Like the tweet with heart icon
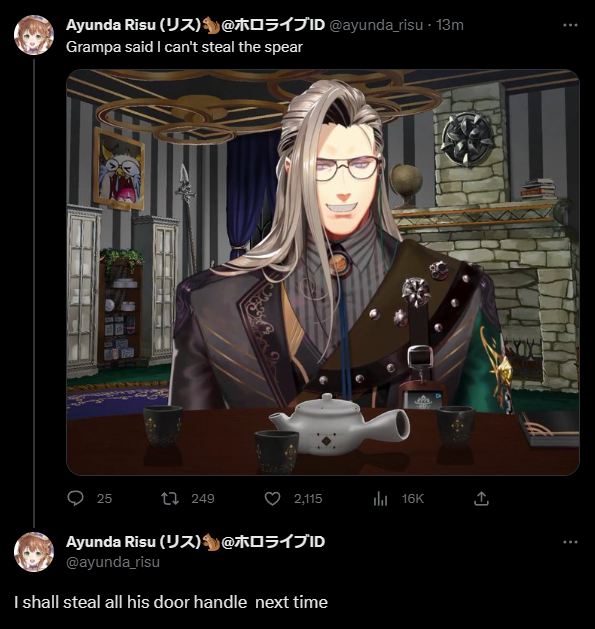 272,499
